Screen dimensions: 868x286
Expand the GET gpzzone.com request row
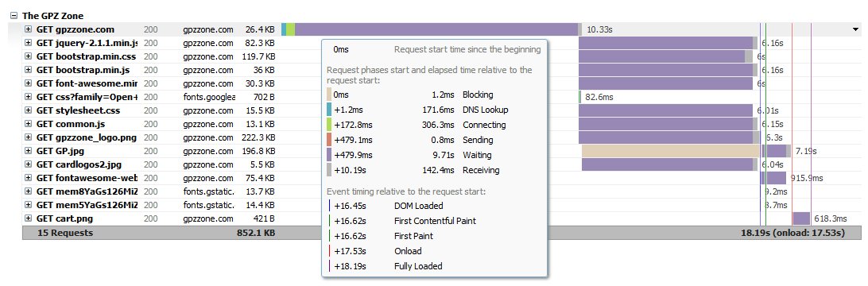click(29, 30)
